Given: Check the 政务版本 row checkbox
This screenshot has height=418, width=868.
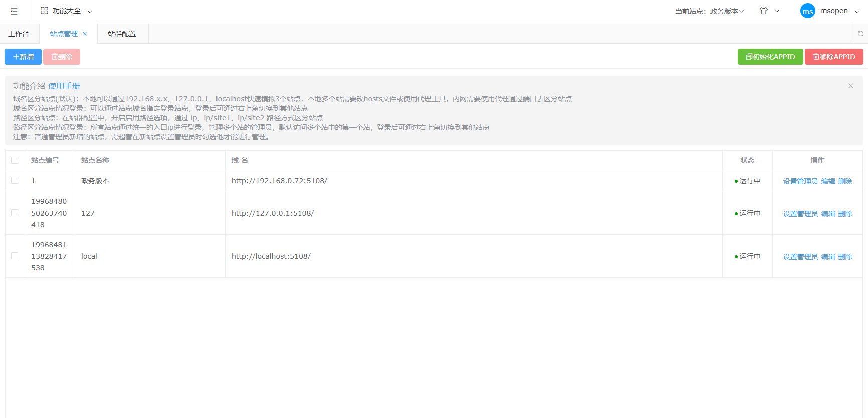Looking at the screenshot, I should pos(15,180).
